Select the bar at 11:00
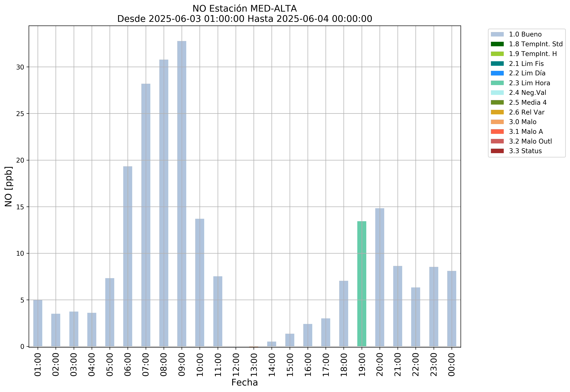 218,311
